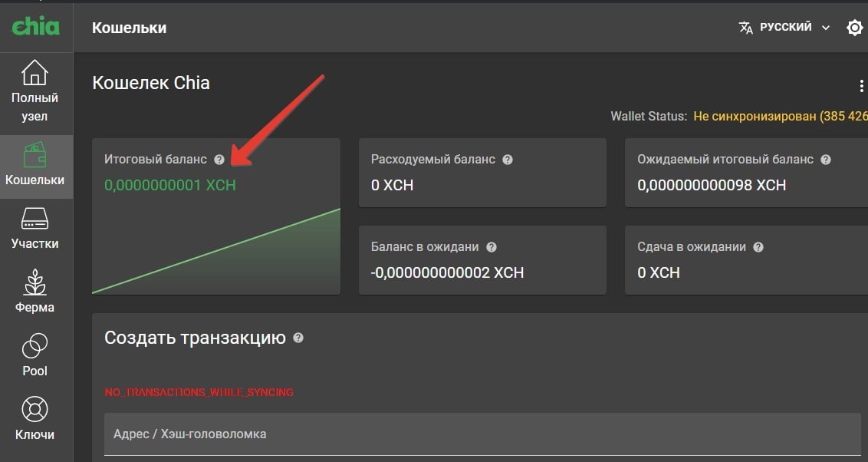
Task: Open the Keys (Ключи) section
Action: [35, 419]
